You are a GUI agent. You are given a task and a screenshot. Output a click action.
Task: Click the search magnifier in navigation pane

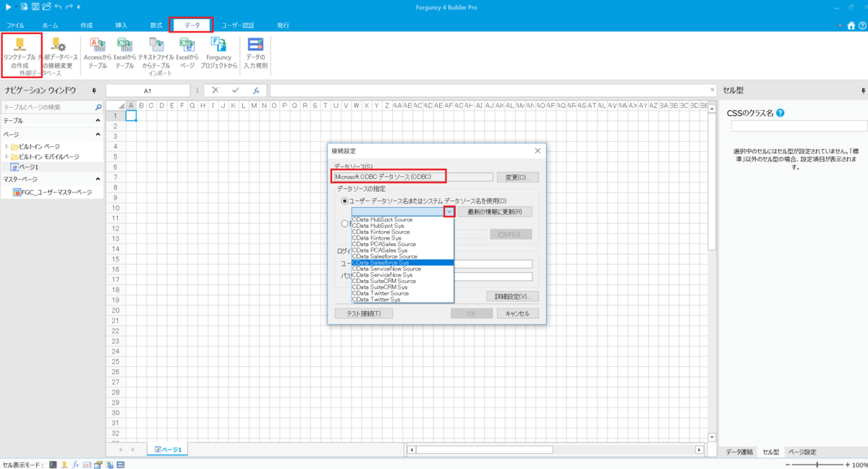point(98,107)
